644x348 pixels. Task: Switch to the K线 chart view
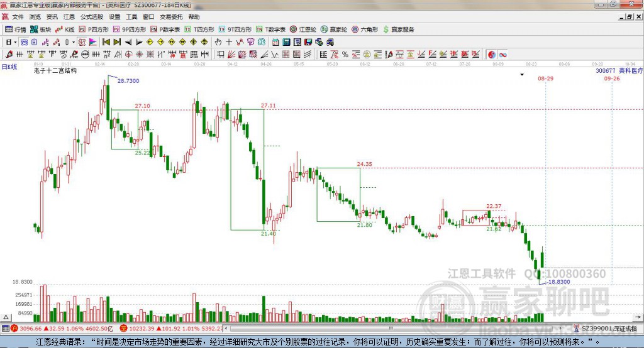pyautogui.click(x=65, y=30)
